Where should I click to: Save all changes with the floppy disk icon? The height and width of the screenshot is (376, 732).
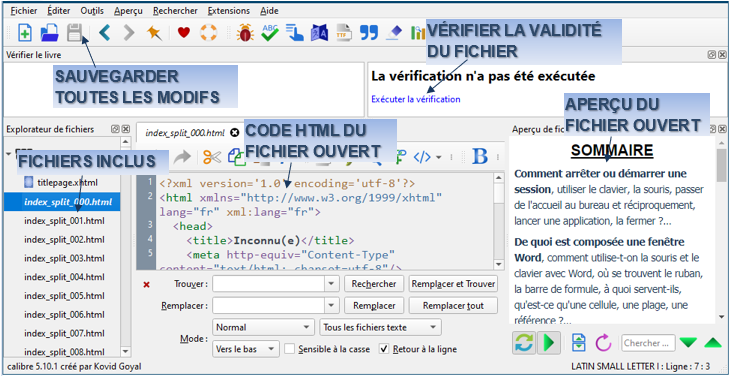tap(74, 33)
